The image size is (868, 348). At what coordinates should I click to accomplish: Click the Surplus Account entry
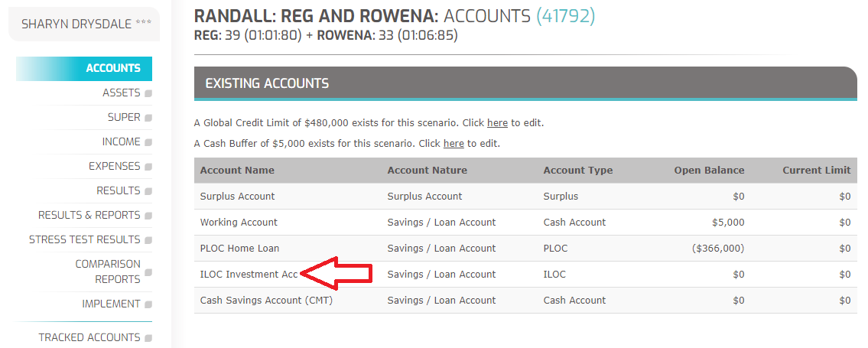(x=237, y=196)
